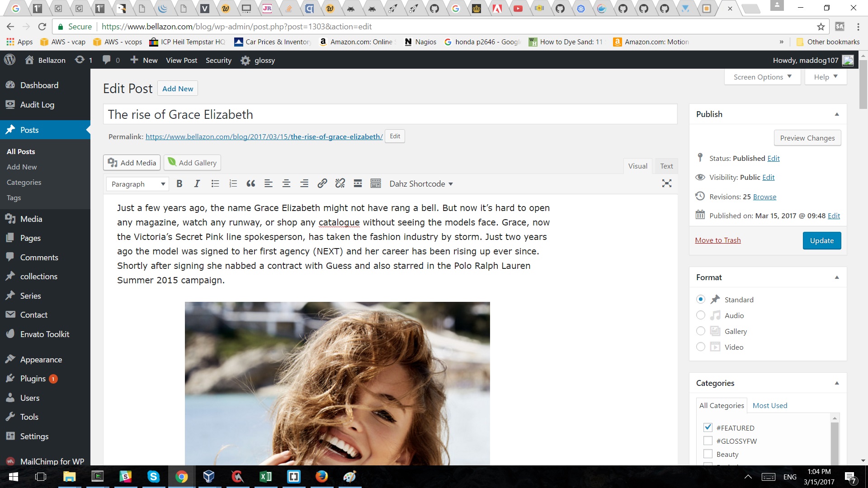Check the #GLOSSYFW category

click(708, 441)
